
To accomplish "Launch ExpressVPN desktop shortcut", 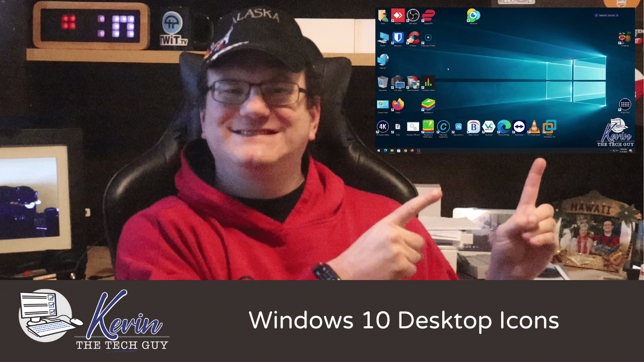I will 428,16.
